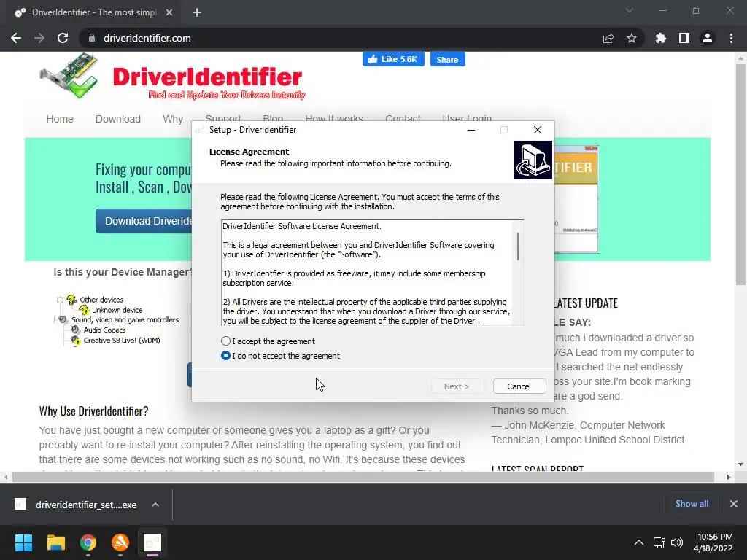Click the Download DriverIdentifier blue button
The image size is (747, 560).
pyautogui.click(x=144, y=221)
